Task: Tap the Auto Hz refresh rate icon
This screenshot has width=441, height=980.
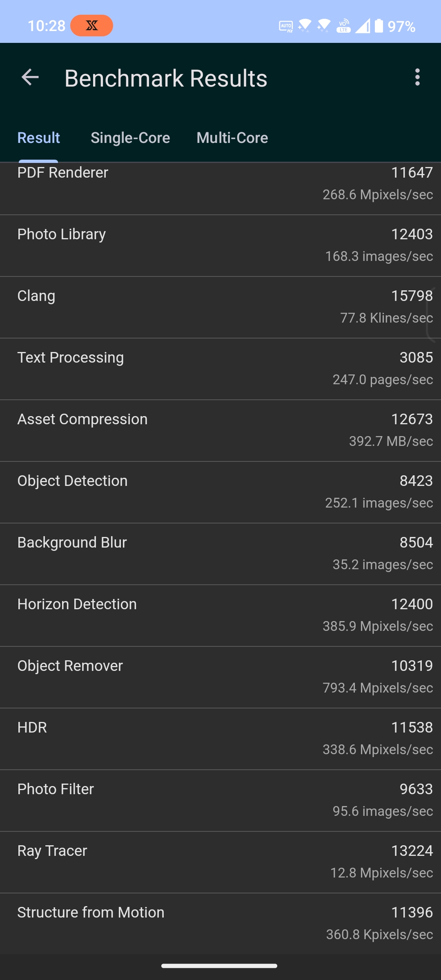Action: tap(286, 27)
